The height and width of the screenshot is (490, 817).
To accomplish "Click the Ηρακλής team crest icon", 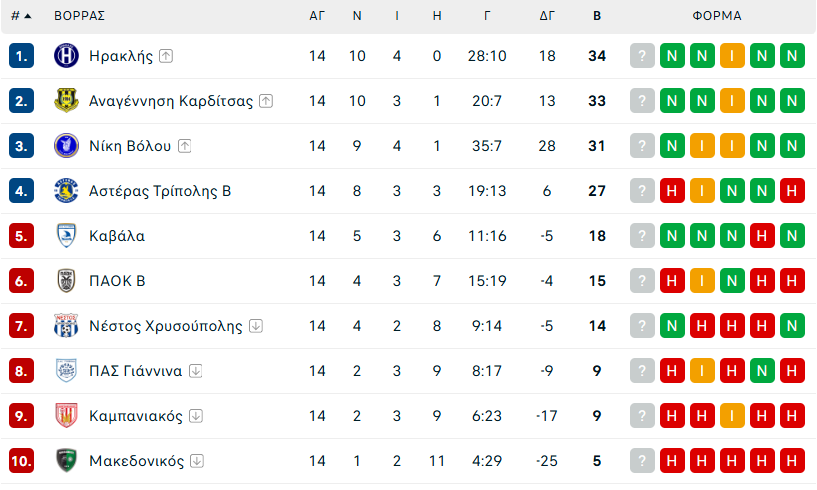I will [66, 56].
